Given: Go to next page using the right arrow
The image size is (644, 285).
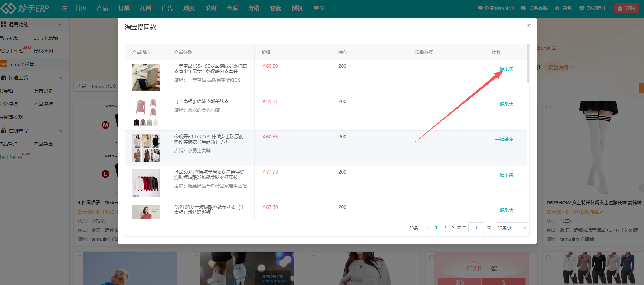Looking at the screenshot, I should point(453,228).
